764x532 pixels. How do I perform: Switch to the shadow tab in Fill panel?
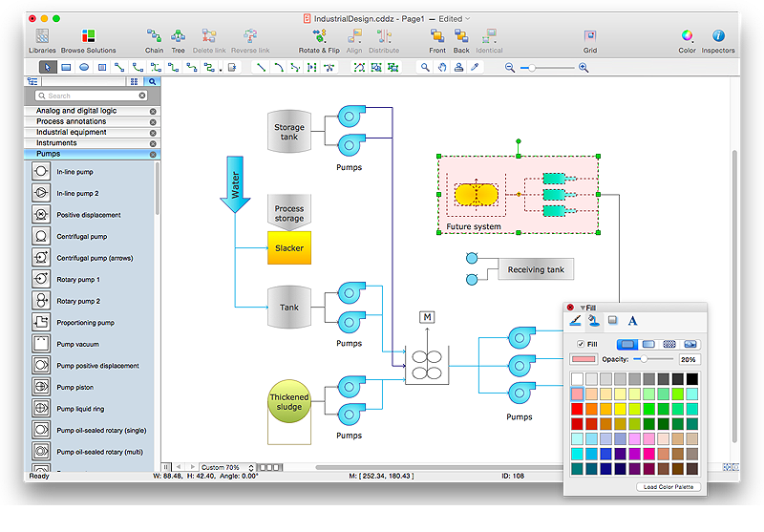click(x=613, y=322)
